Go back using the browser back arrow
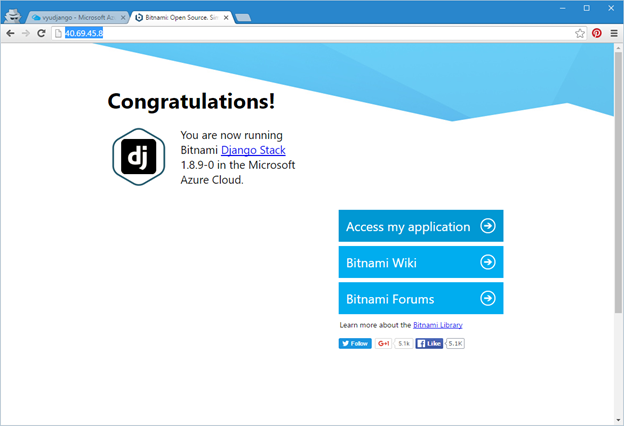Viewport: 624px width, 426px height. tap(10, 33)
